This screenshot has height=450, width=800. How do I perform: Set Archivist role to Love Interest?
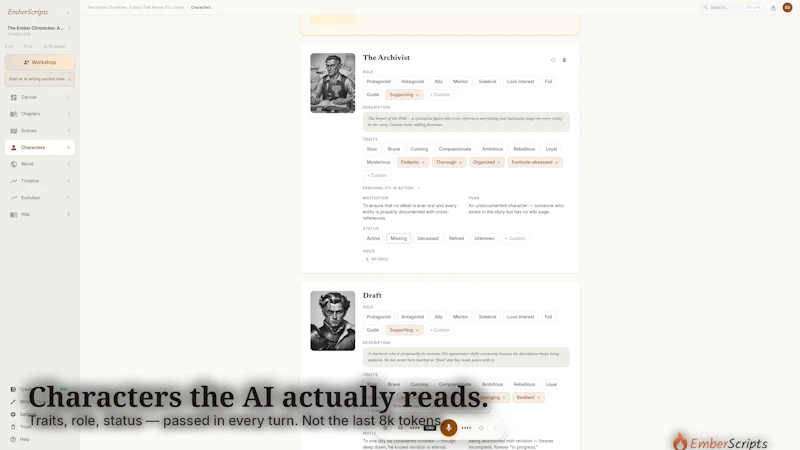(x=520, y=82)
